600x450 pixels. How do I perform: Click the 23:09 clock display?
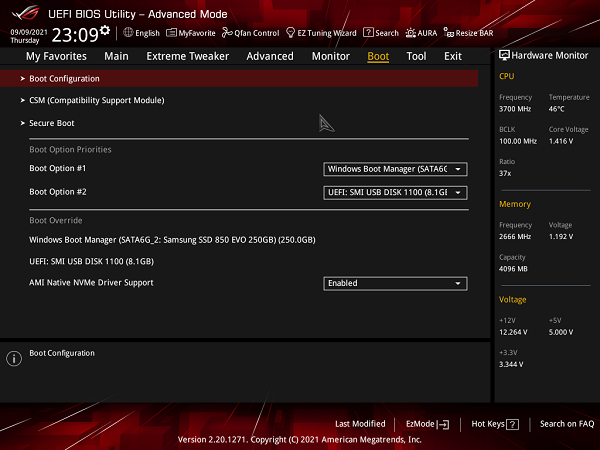point(75,35)
